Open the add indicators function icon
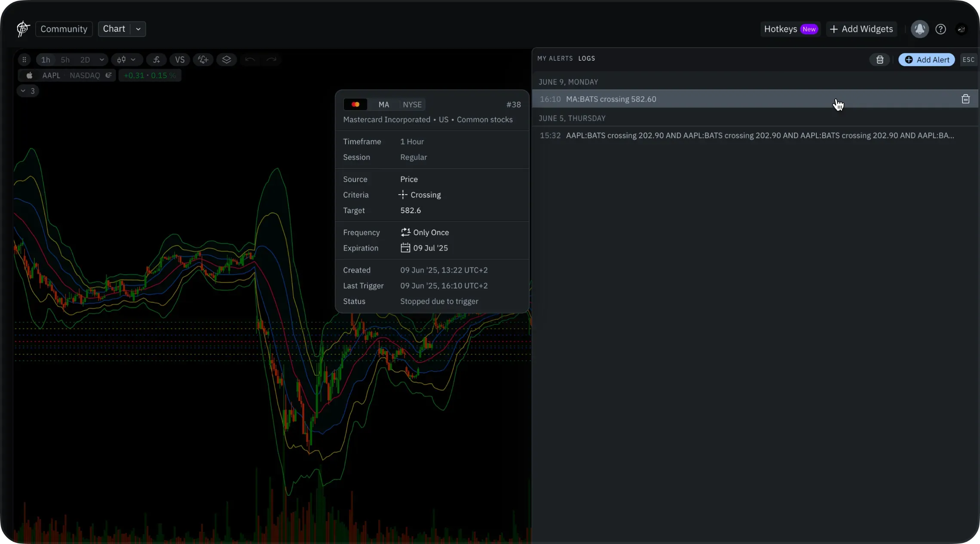 click(156, 60)
